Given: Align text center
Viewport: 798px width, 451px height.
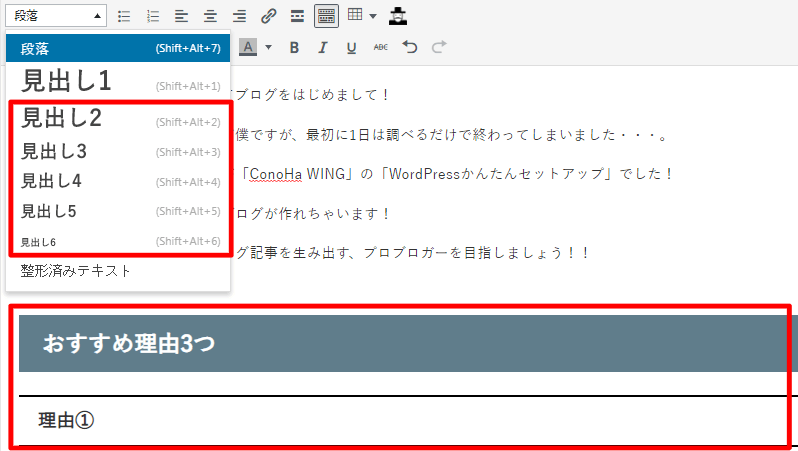Looking at the screenshot, I should [x=210, y=16].
